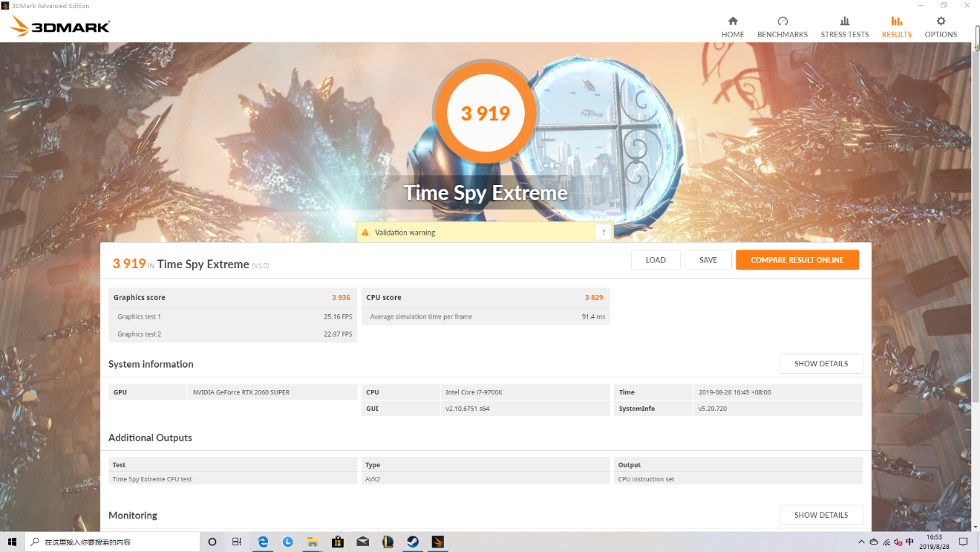
Task: Open the HOME tab
Action: click(733, 27)
